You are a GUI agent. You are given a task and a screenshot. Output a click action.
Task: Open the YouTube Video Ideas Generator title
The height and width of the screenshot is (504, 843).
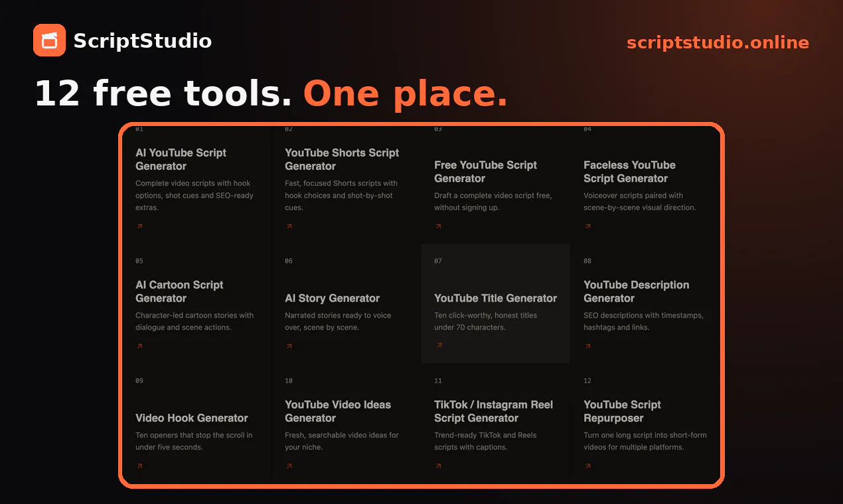(x=338, y=411)
